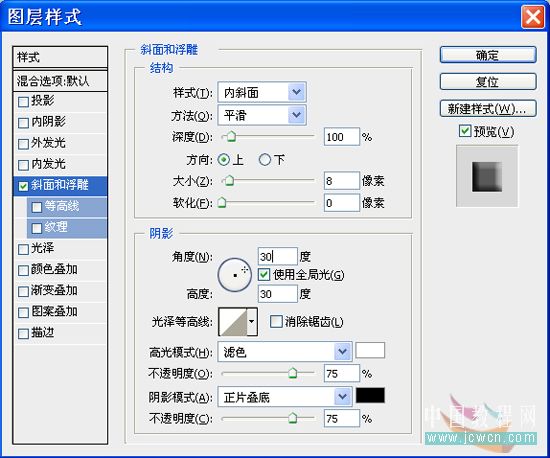Screen dimensions: 550x458
Task: Enable the 描边 checkbox
Action: (x=24, y=334)
